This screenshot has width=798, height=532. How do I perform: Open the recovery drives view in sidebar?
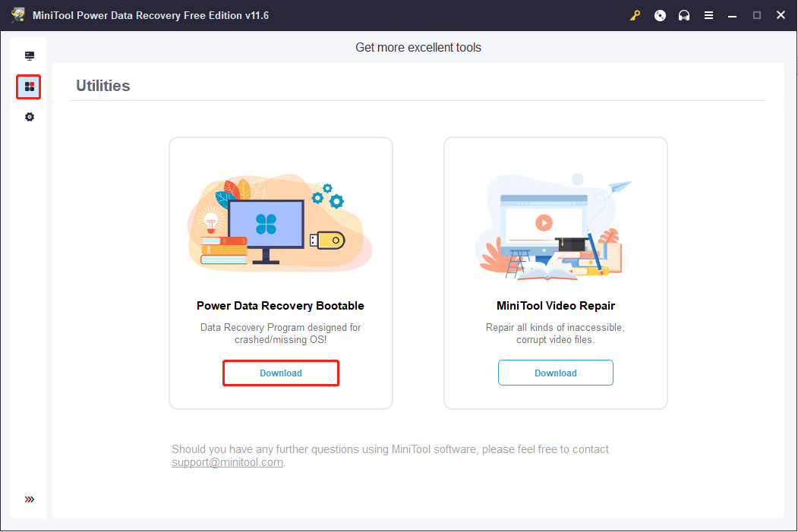pos(30,56)
